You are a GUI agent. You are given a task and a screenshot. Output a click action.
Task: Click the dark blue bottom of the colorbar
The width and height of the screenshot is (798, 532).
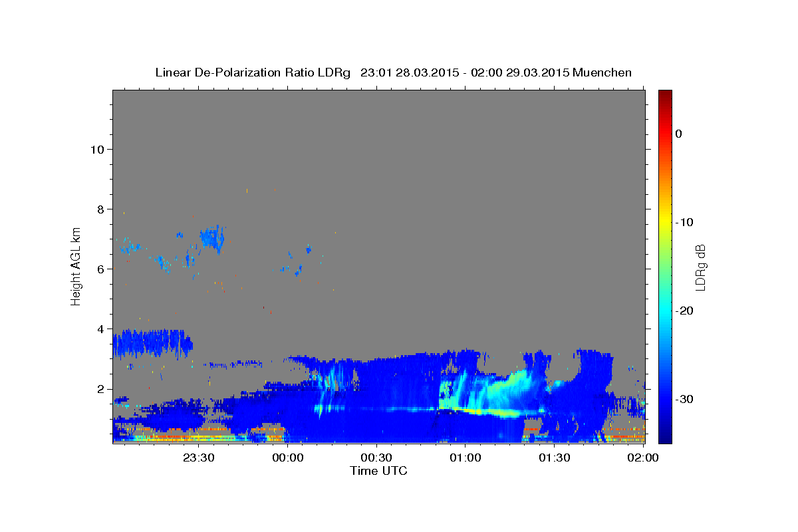click(x=665, y=436)
